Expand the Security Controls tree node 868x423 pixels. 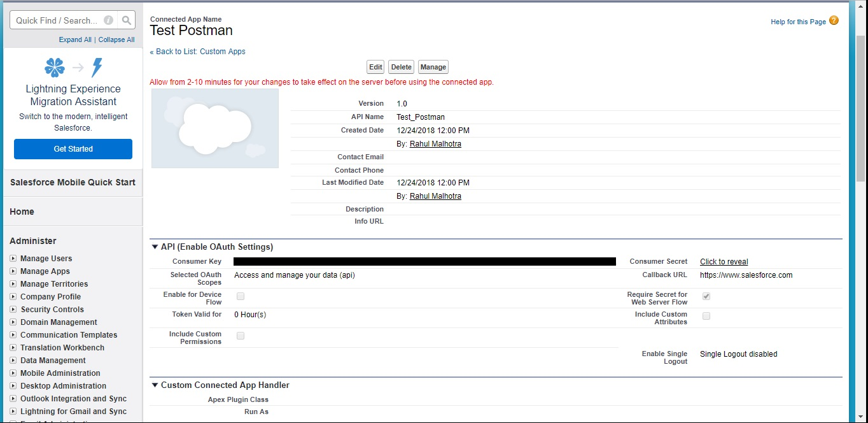point(13,310)
